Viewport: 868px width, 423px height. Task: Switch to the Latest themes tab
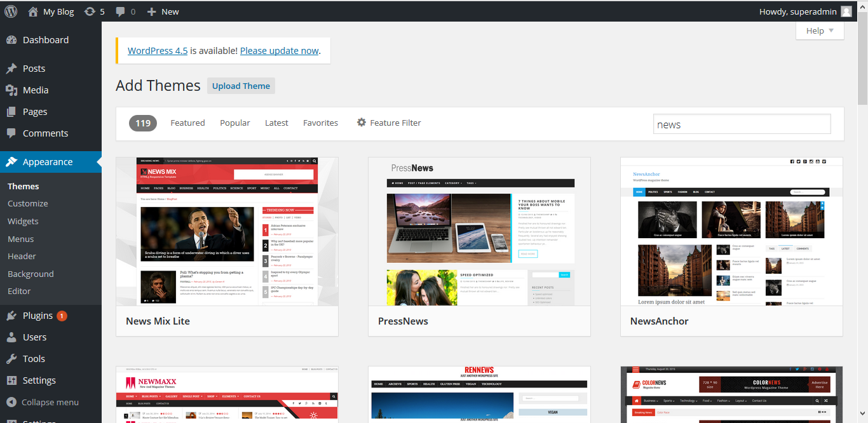click(276, 123)
